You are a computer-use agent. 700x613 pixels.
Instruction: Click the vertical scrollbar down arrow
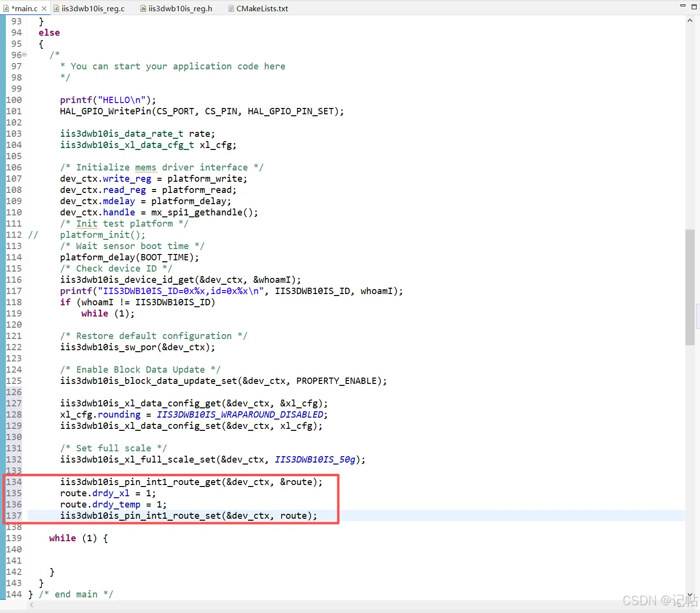(690, 595)
